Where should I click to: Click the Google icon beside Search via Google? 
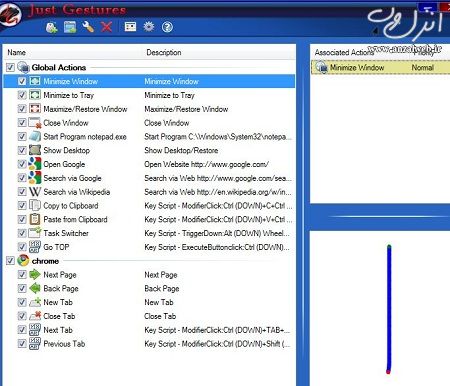tap(35, 178)
